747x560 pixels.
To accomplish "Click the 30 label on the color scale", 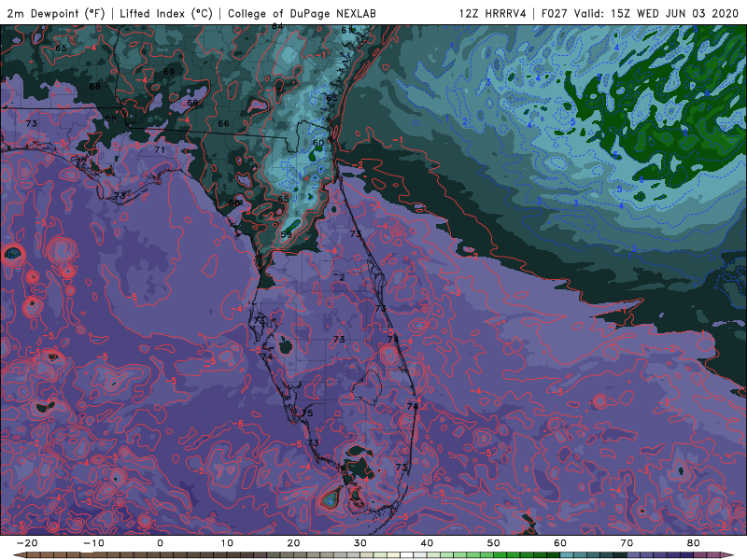I will pyautogui.click(x=360, y=543).
